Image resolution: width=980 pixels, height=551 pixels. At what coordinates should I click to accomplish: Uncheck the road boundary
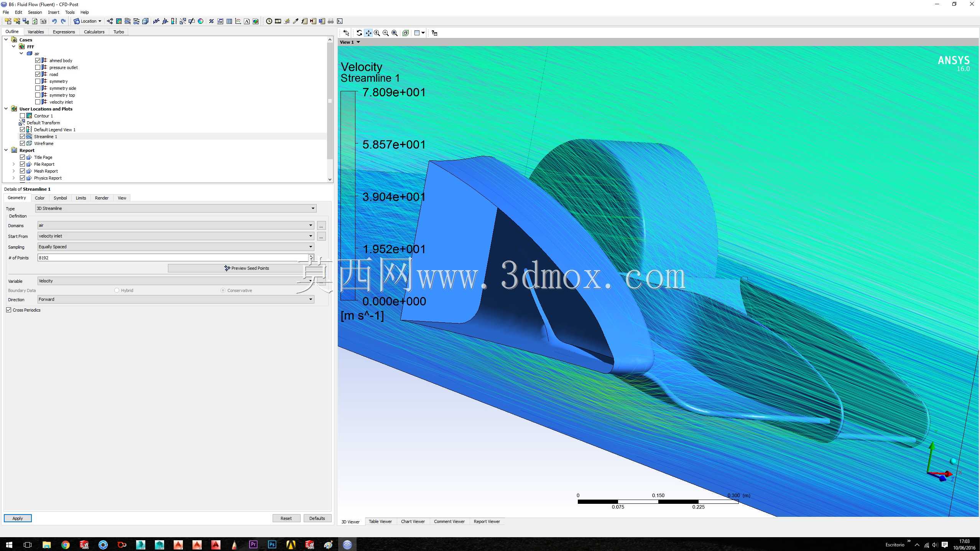click(38, 74)
